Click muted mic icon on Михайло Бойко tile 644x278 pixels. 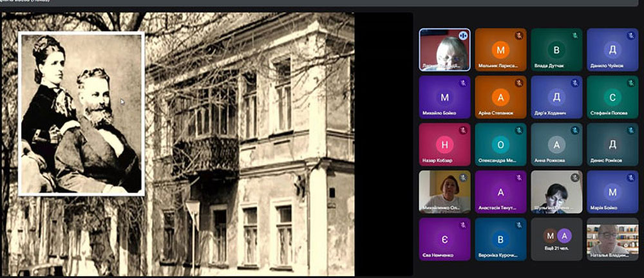tap(463, 83)
